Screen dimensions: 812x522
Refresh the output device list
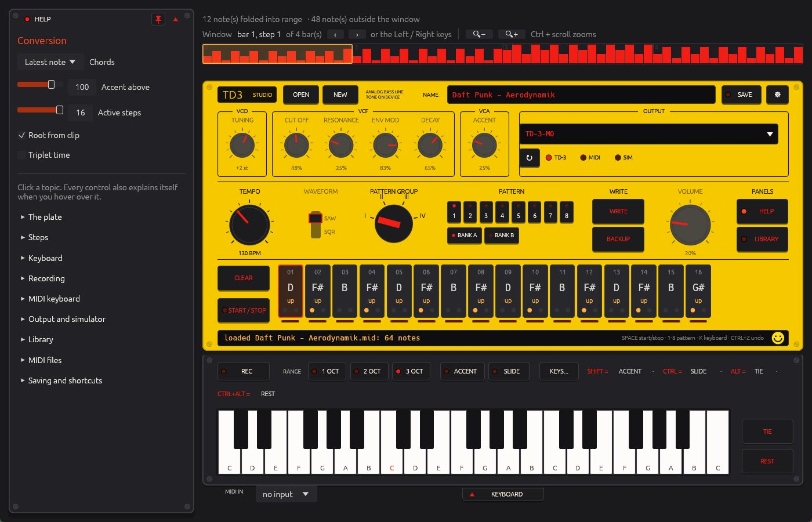529,158
